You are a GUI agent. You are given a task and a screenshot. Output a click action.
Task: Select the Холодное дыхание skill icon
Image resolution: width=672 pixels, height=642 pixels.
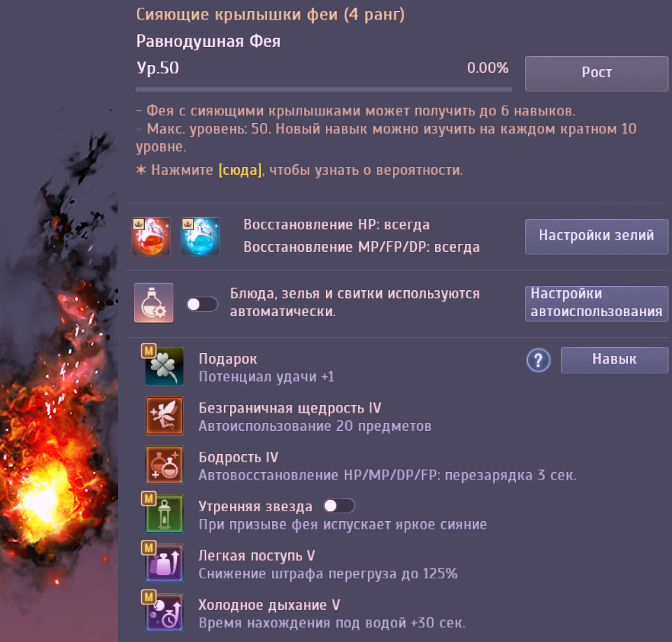[x=164, y=613]
